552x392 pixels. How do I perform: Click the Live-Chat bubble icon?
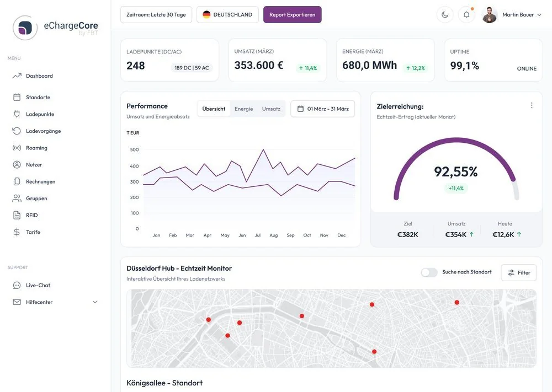click(x=17, y=286)
